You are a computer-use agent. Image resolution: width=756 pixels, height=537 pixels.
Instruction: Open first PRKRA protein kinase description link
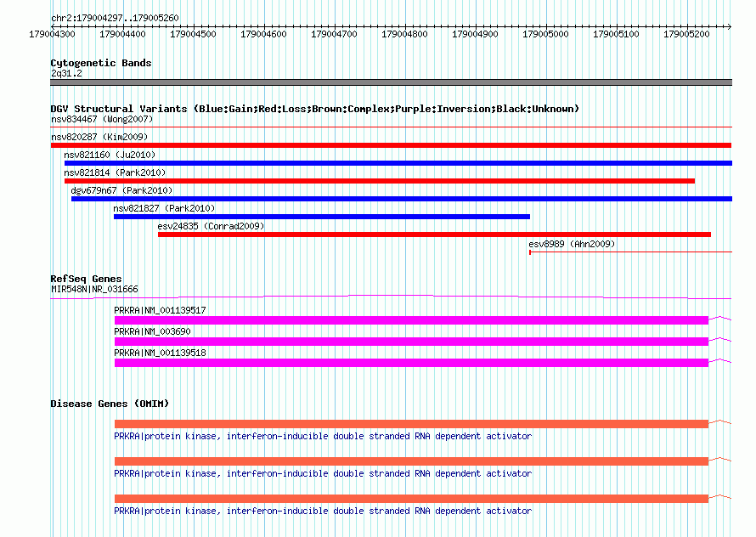pos(323,436)
